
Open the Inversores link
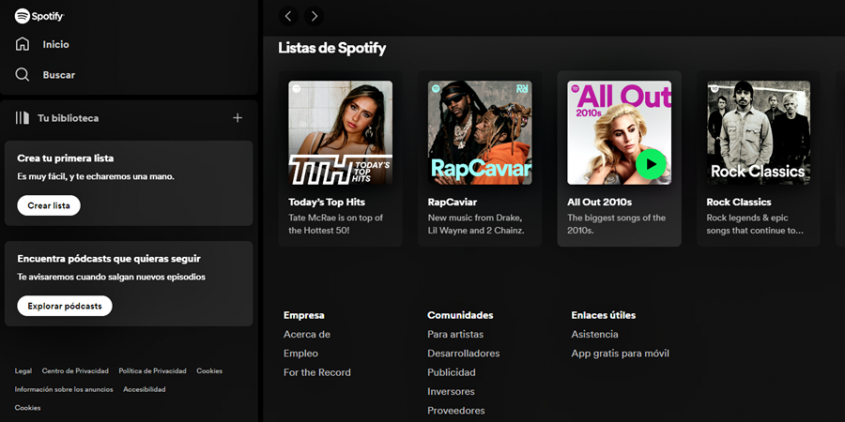[451, 391]
